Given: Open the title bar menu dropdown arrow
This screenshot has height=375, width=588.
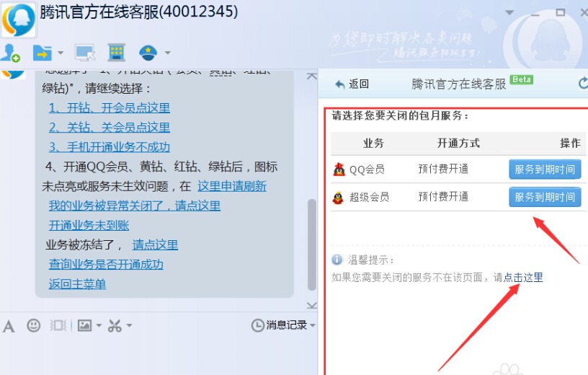Looking at the screenshot, I should pos(509,13).
